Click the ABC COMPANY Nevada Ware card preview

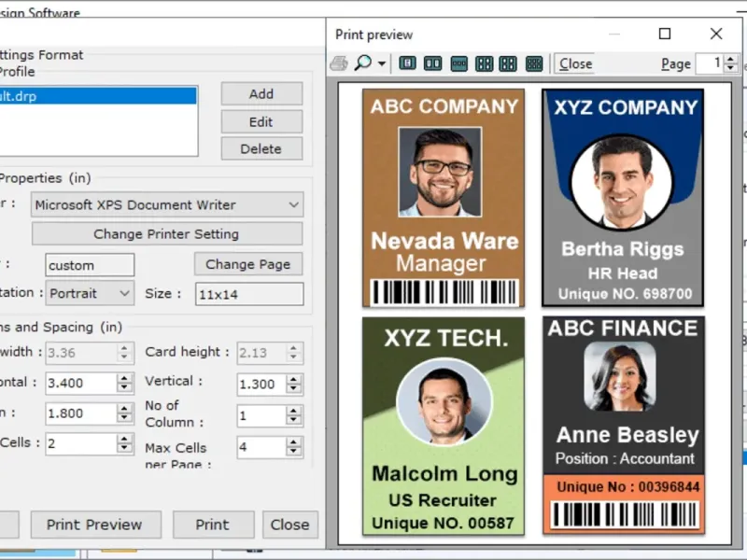coord(444,198)
